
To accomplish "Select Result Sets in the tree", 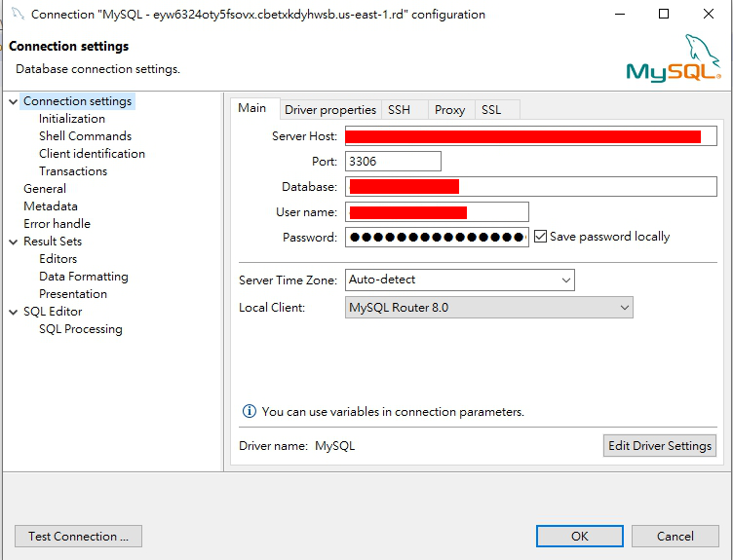I will (53, 242).
